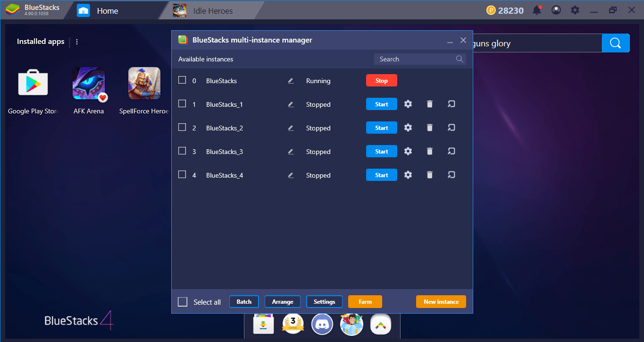The height and width of the screenshot is (342, 644).
Task: Click the Batch button
Action: [244, 301]
